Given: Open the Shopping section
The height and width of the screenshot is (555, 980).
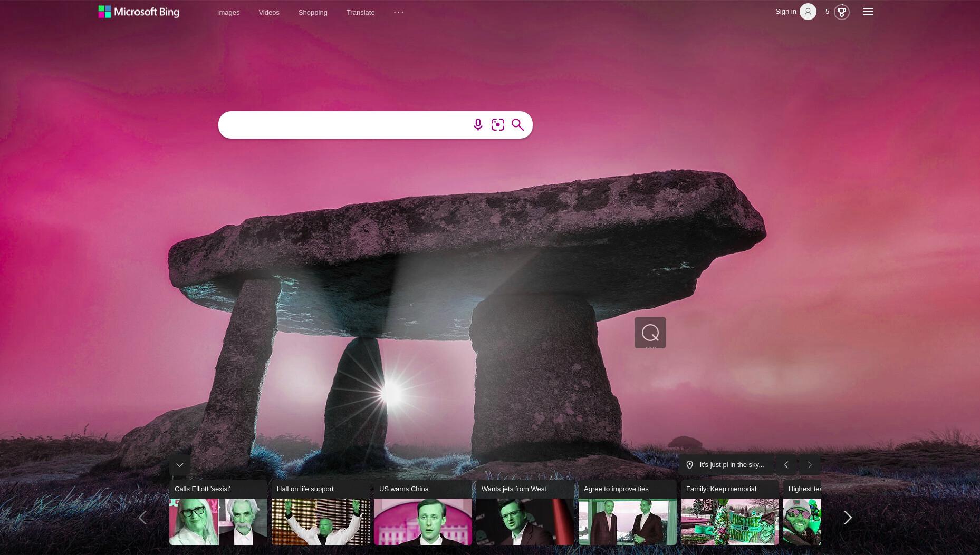Looking at the screenshot, I should [313, 12].
